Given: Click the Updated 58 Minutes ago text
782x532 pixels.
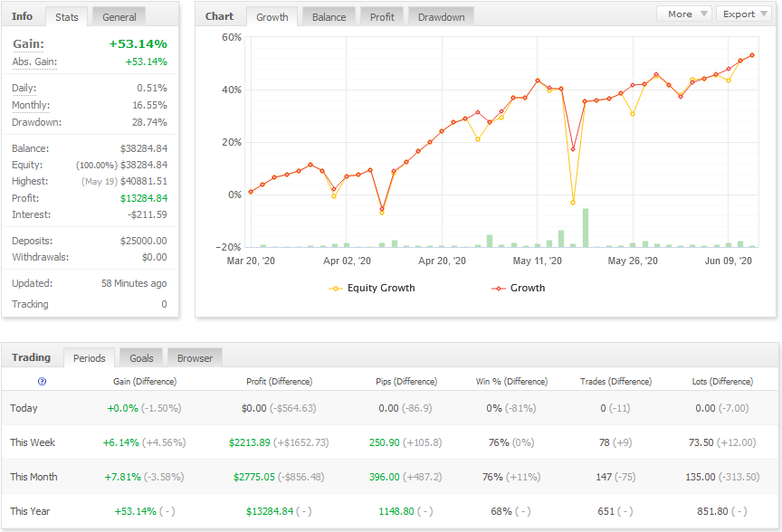Looking at the screenshot, I should coord(134,283).
